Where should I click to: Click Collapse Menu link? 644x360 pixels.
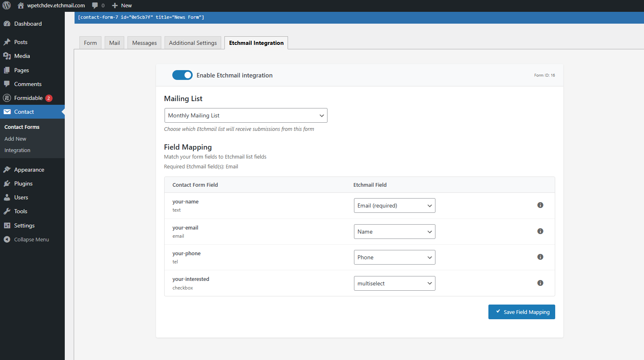click(x=32, y=239)
